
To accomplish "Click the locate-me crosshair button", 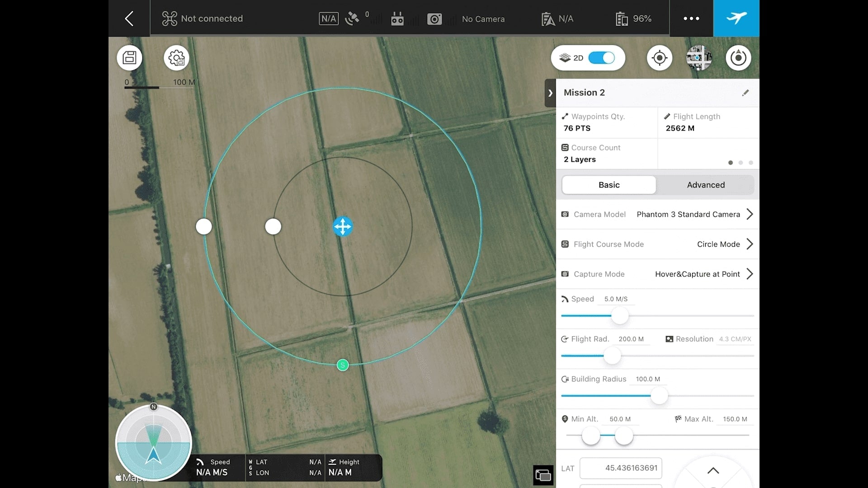I will click(x=660, y=58).
